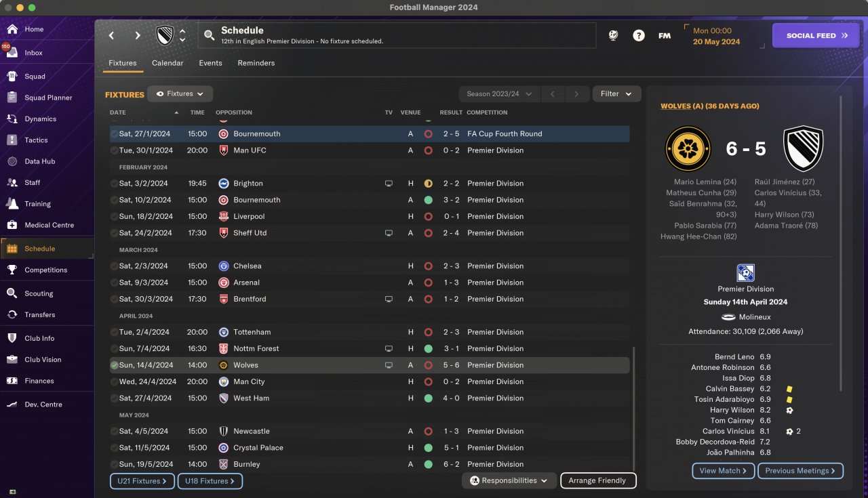Image resolution: width=868 pixels, height=498 pixels.
Task: Click the FM logo icon in the header
Action: coord(665,36)
